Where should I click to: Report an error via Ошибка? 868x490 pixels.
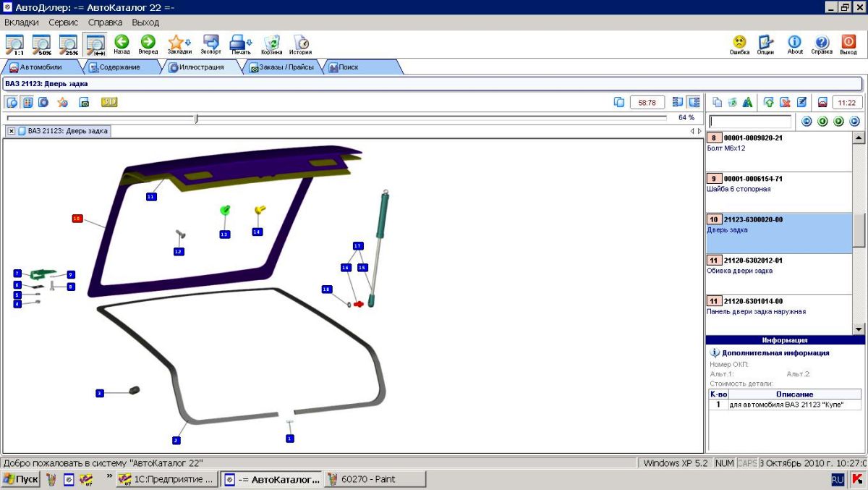(739, 44)
